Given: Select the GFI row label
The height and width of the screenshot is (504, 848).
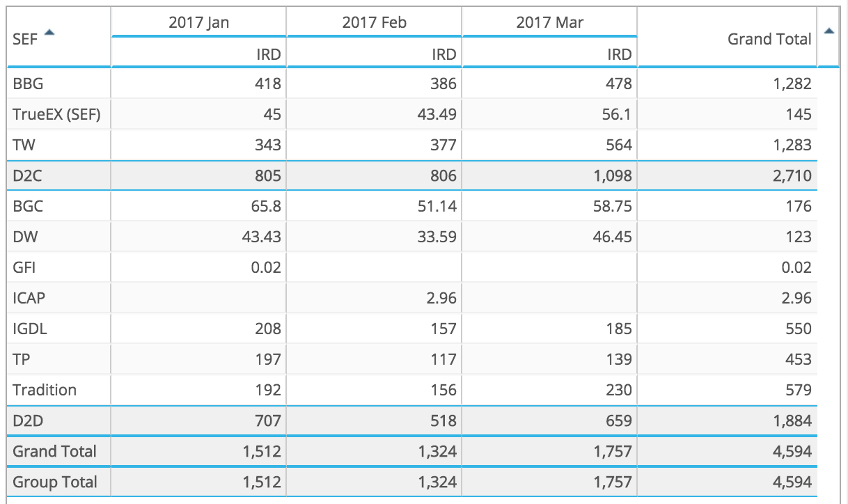Looking at the screenshot, I should click(24, 267).
